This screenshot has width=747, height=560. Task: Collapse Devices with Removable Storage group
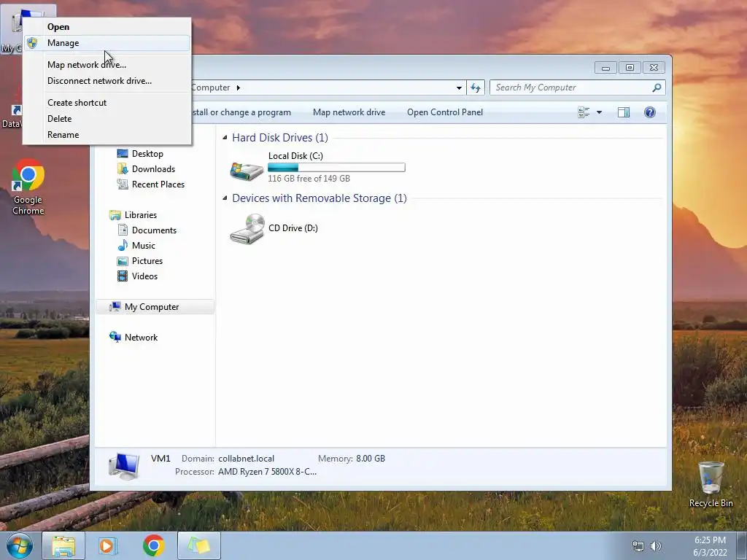(x=225, y=198)
